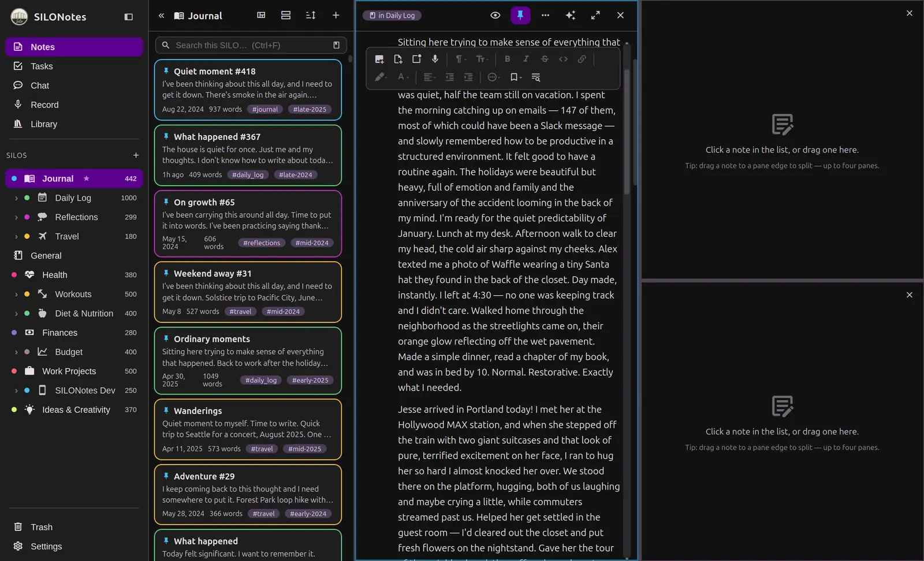Viewport: 924px width, 561px height.
Task: Toggle the favorite star on Journal silo
Action: [x=87, y=179]
